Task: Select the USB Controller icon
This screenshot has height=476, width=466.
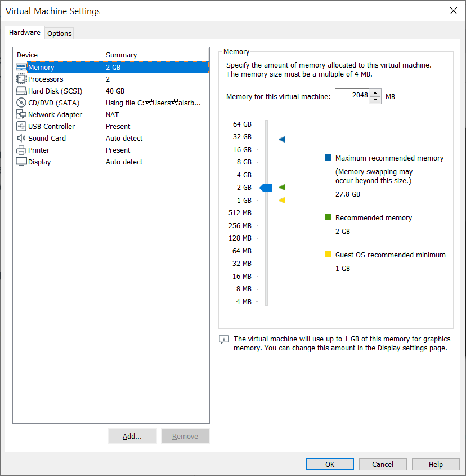Action: [21, 126]
